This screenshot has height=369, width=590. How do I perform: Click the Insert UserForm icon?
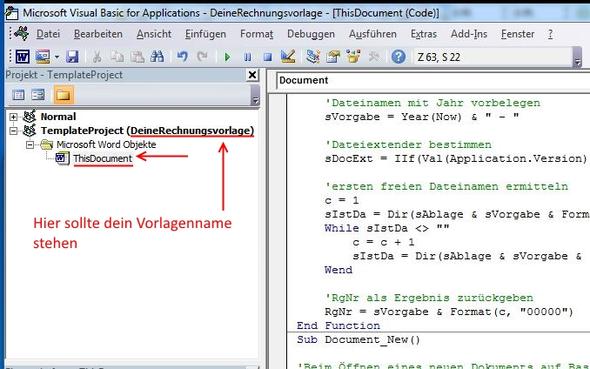[43, 57]
